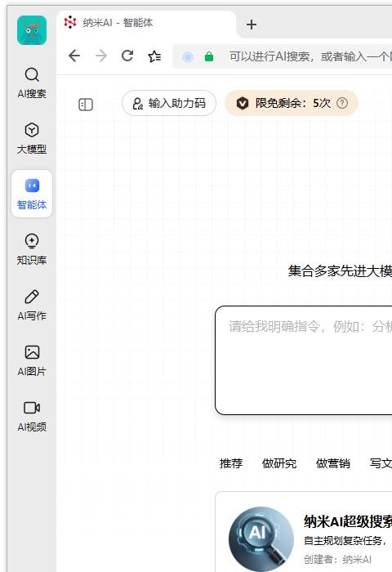The image size is (392, 572).
Task: Reload the page with the refresh icon
Action: tap(127, 56)
